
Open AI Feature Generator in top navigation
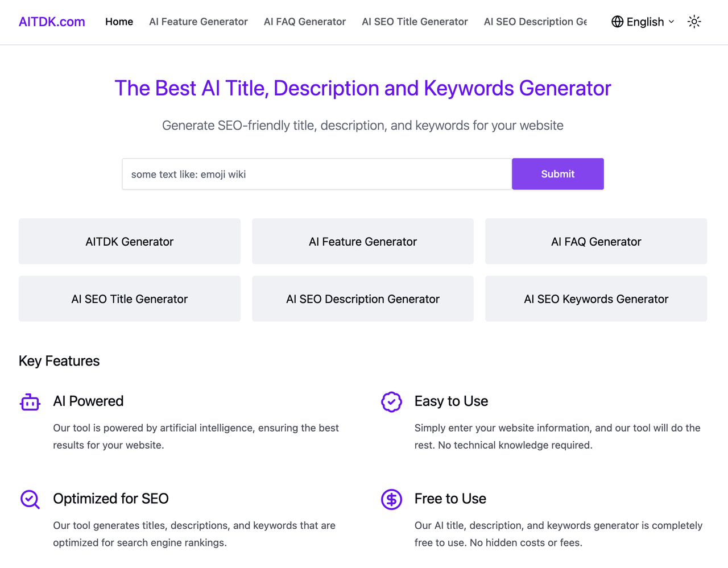point(198,22)
